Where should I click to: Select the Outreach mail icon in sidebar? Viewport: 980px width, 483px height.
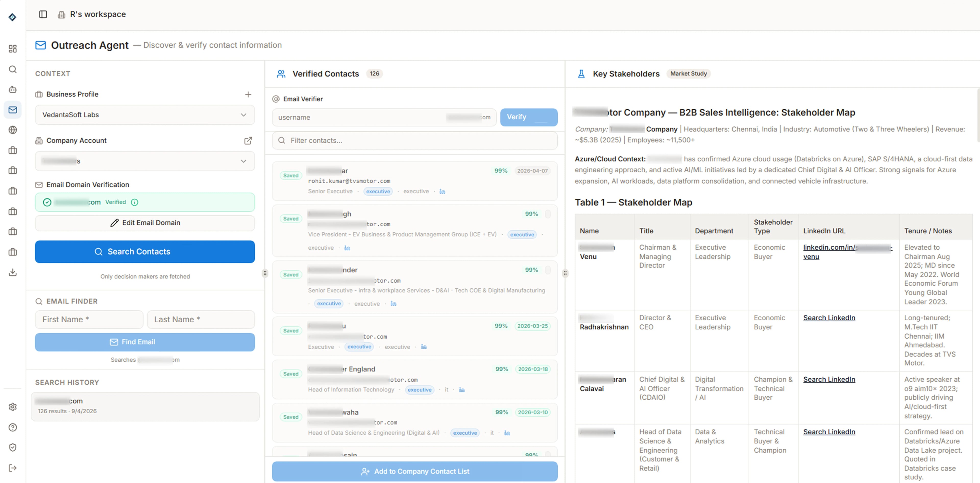(x=13, y=110)
